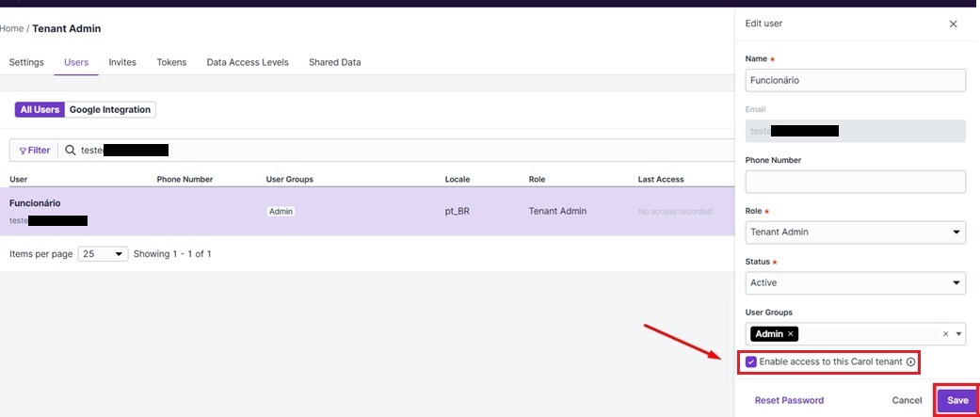Click the Last Access column header
Viewport: 980px width, 417px height.
(x=661, y=180)
